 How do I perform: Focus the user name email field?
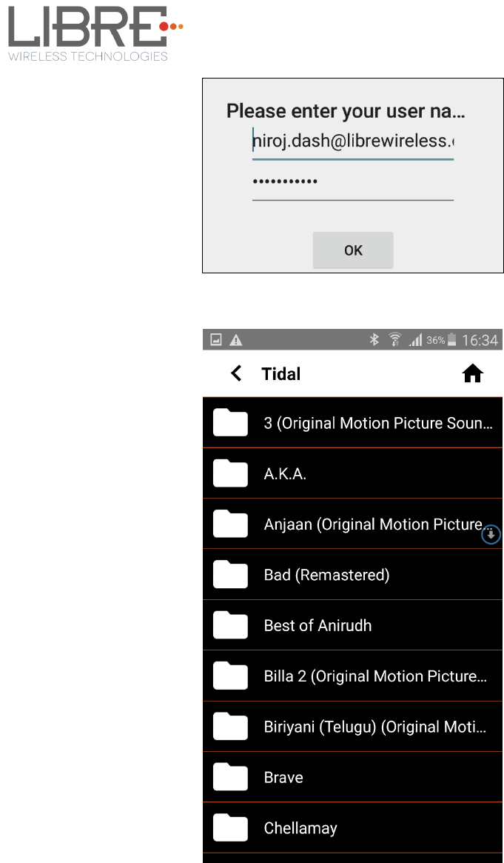353,142
